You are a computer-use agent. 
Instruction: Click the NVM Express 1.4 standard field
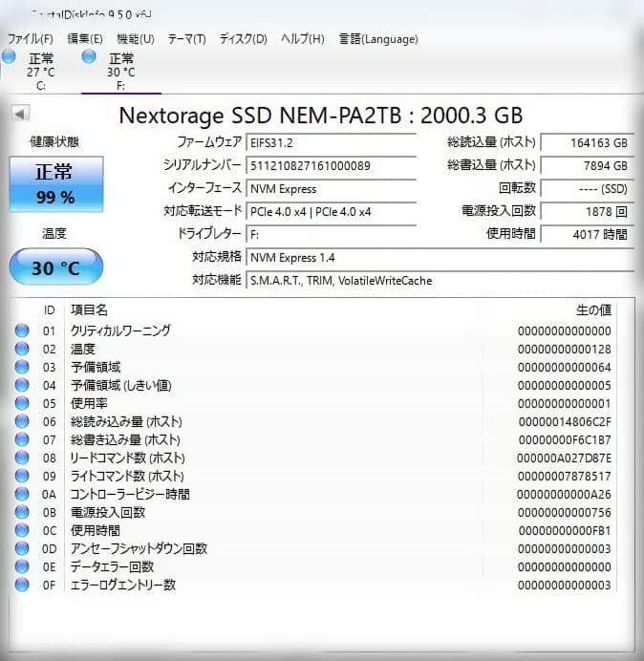coord(440,258)
